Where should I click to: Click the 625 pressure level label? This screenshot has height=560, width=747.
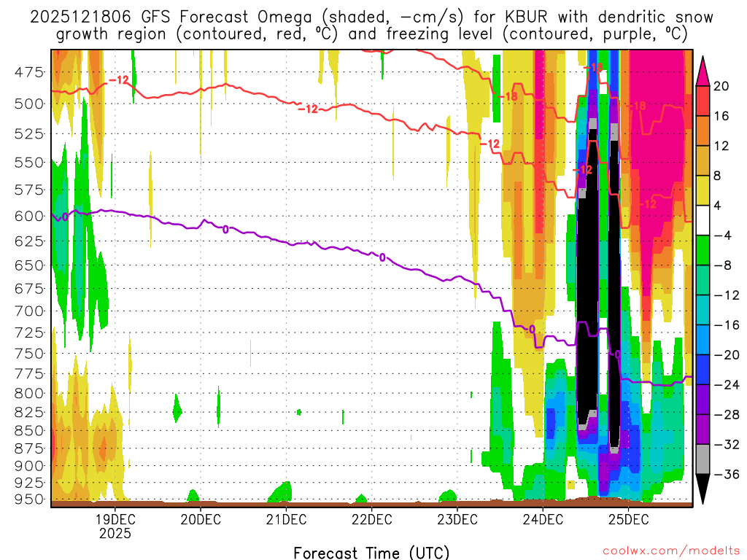coord(28,241)
